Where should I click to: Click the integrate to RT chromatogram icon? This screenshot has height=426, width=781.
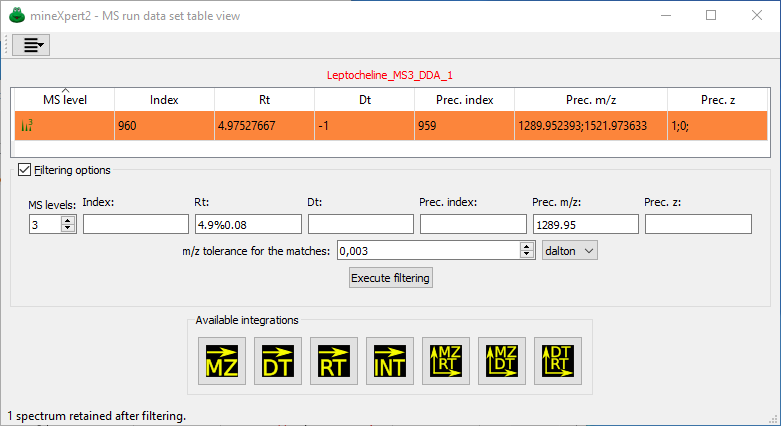point(334,358)
